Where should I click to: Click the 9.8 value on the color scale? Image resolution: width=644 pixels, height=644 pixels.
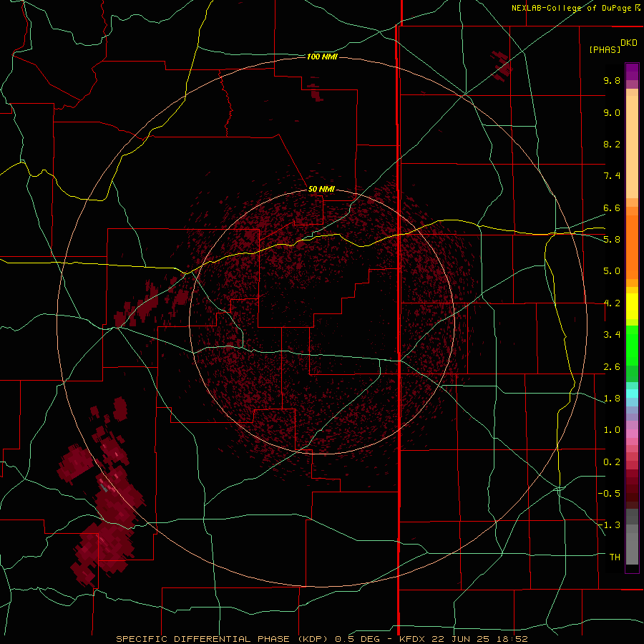(x=612, y=80)
